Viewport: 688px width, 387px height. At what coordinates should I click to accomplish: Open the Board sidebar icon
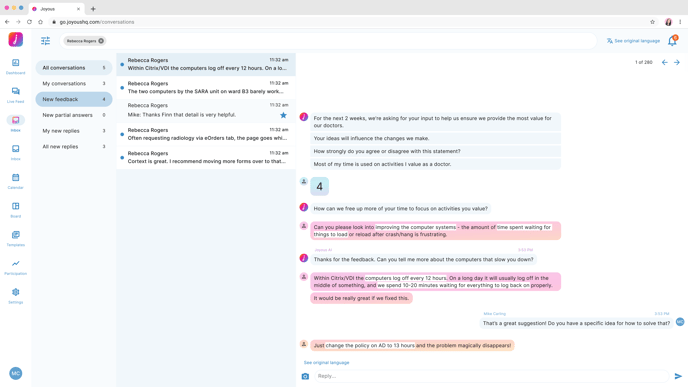click(x=15, y=206)
